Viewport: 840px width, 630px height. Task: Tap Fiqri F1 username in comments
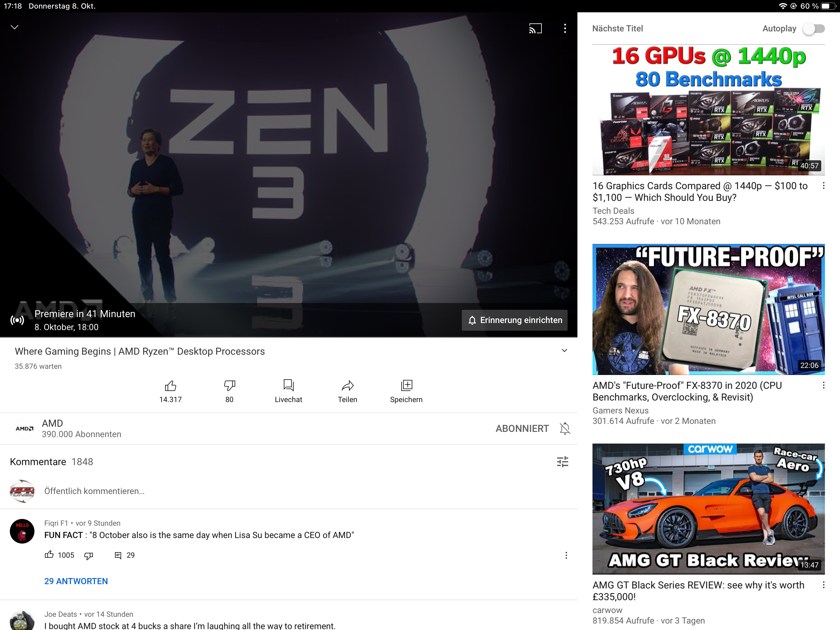click(x=56, y=523)
